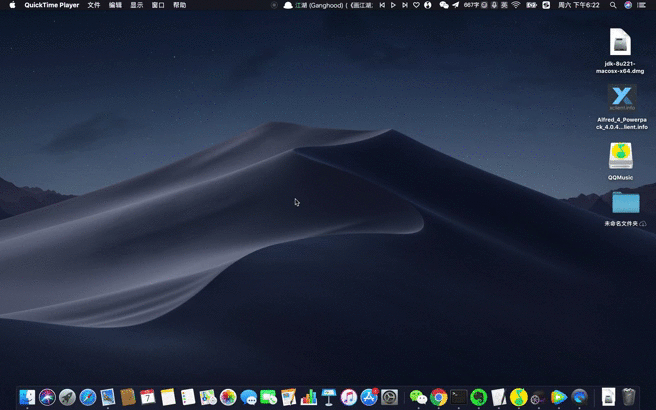Open iTunes music note icon in Dock
This screenshot has height=410, width=656.
349,397
